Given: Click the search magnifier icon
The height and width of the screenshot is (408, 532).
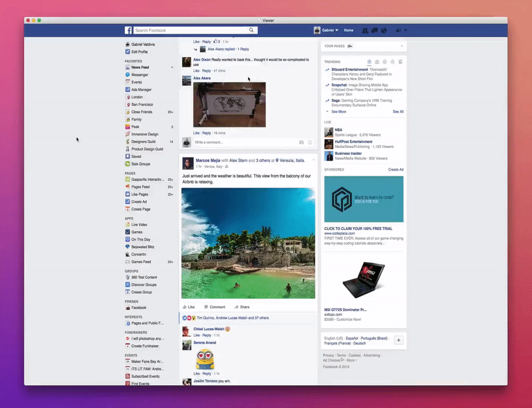Looking at the screenshot, I should tap(252, 30).
